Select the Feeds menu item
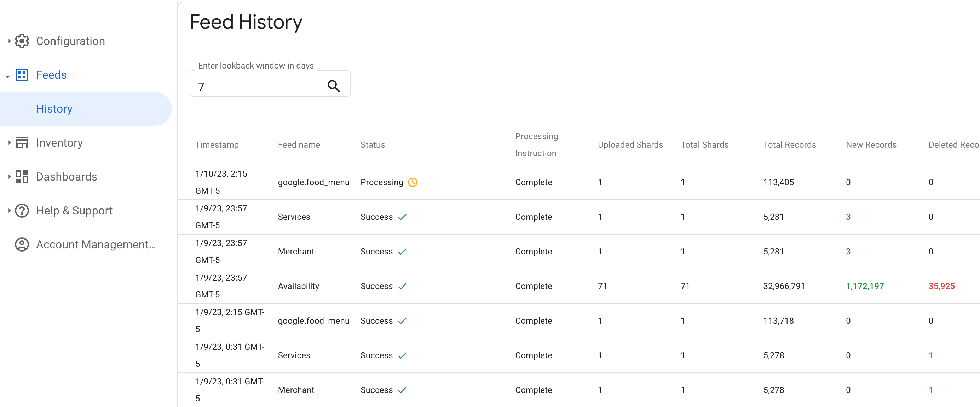 pos(51,75)
